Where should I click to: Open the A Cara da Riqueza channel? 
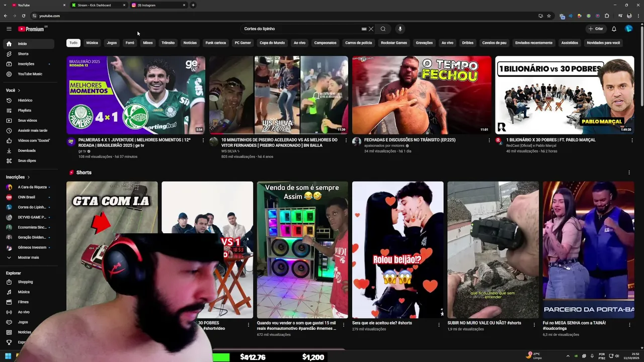coord(28,187)
